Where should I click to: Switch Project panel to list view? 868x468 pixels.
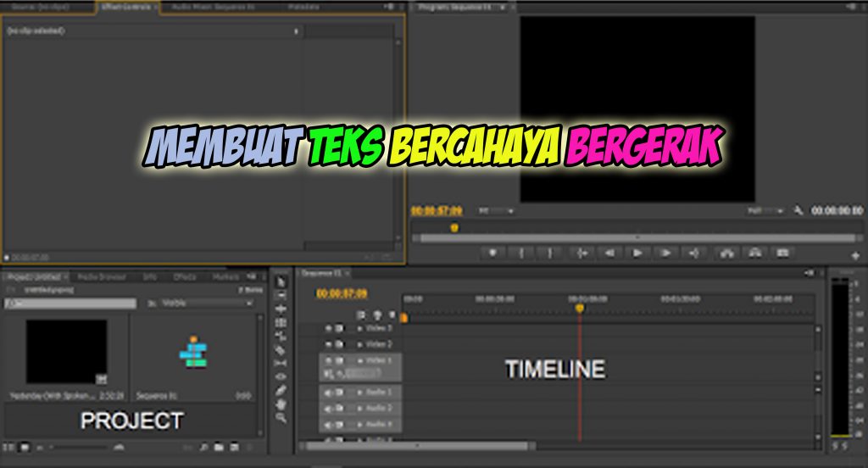pyautogui.click(x=8, y=448)
